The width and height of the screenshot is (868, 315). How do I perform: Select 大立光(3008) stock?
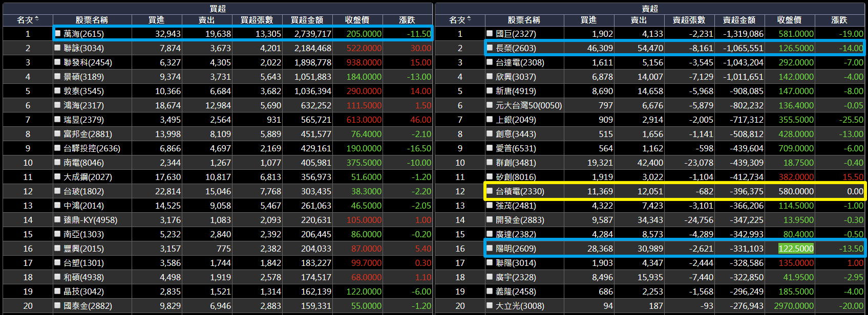coord(520,306)
